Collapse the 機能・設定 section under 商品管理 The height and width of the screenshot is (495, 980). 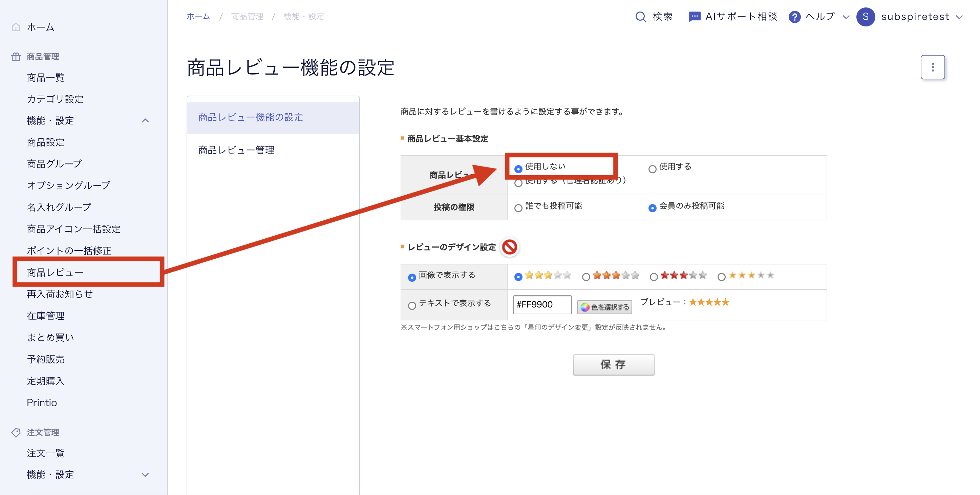pyautogui.click(x=145, y=121)
